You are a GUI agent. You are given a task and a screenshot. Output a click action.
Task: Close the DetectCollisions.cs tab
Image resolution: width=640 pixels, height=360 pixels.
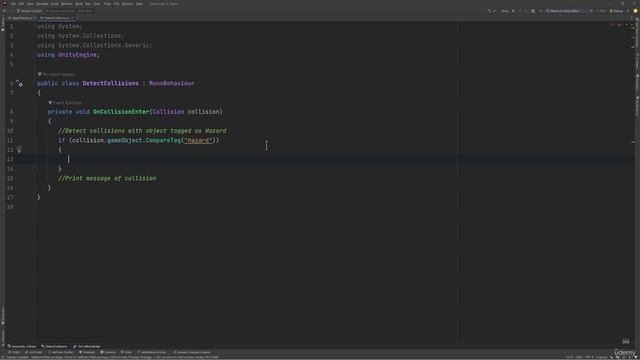click(x=73, y=18)
